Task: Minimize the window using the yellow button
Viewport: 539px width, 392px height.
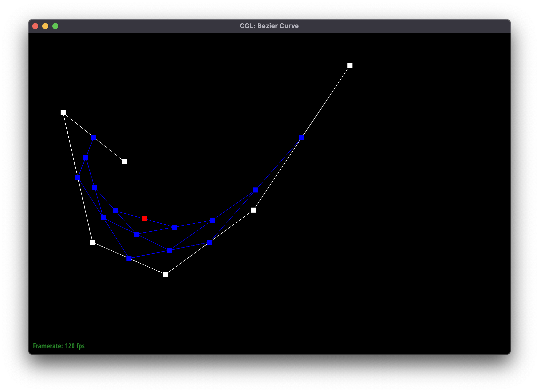Action: click(x=45, y=26)
